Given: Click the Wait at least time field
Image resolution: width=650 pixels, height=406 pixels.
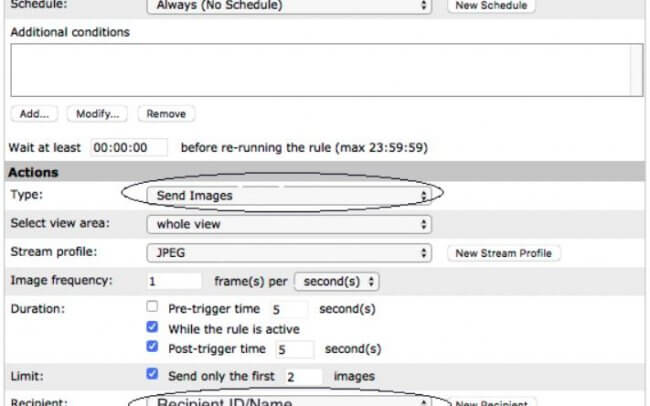Looking at the screenshot, I should coord(129,148).
